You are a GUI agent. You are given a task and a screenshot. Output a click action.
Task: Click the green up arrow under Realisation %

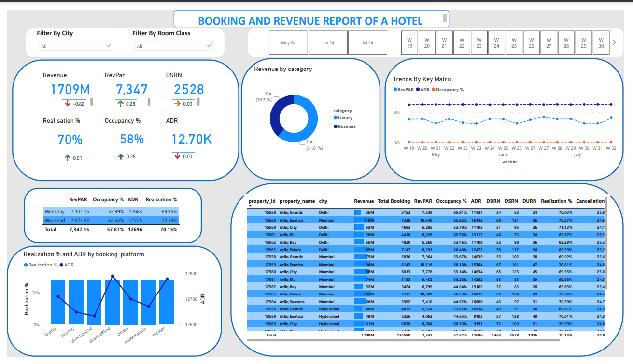(x=67, y=157)
